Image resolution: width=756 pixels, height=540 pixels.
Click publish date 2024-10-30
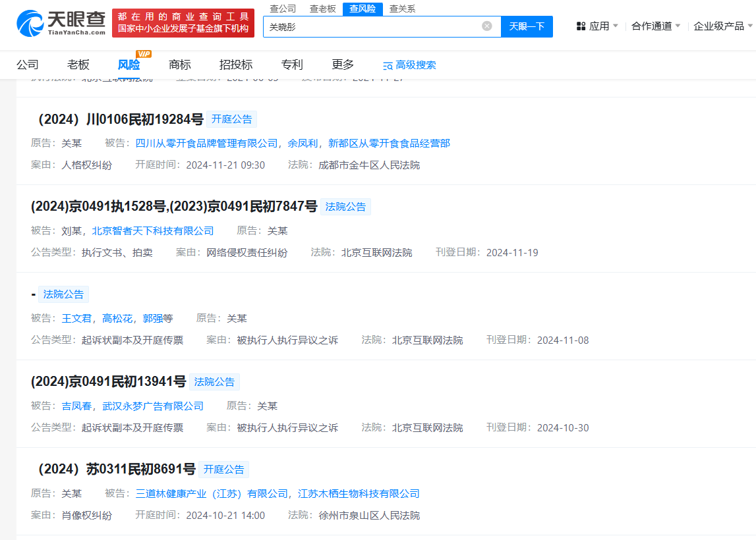[x=563, y=428]
